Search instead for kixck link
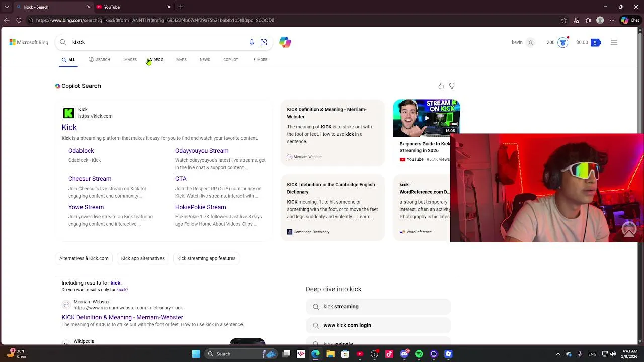This screenshot has width=644, height=362. point(122,290)
